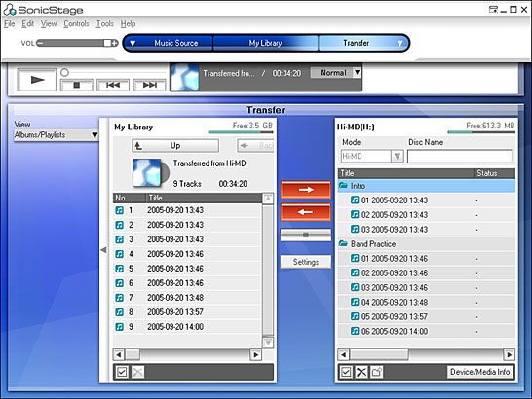Open Transfer tab dropdown arrow
Viewport: 532px width, 399px height.
[x=400, y=43]
